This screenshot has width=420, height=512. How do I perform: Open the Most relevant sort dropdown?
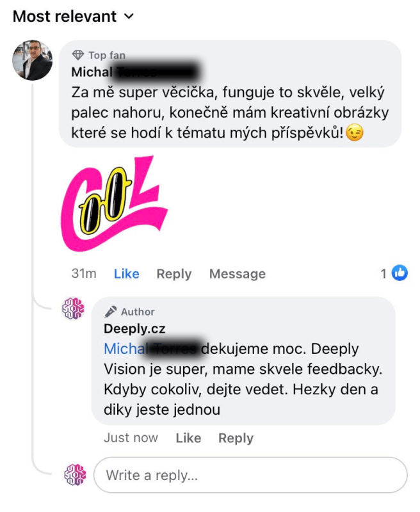coord(73,17)
